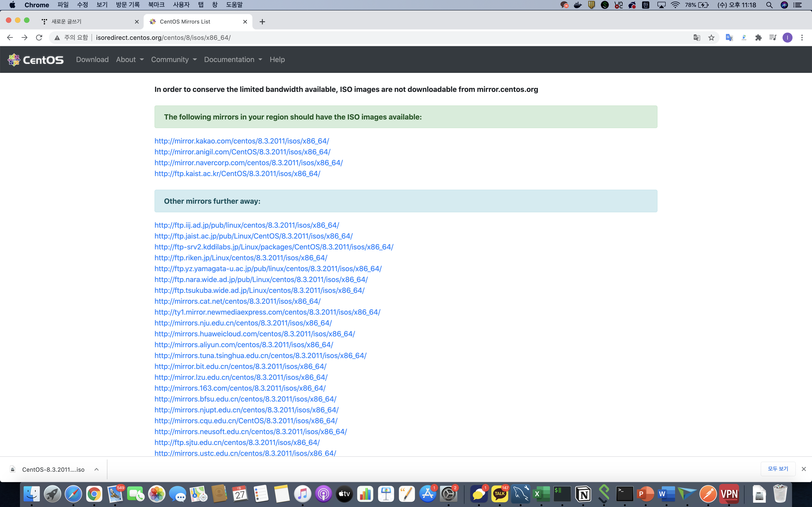The width and height of the screenshot is (812, 507).
Task: Click the Google Translate icon in address bar
Action: [x=697, y=38]
